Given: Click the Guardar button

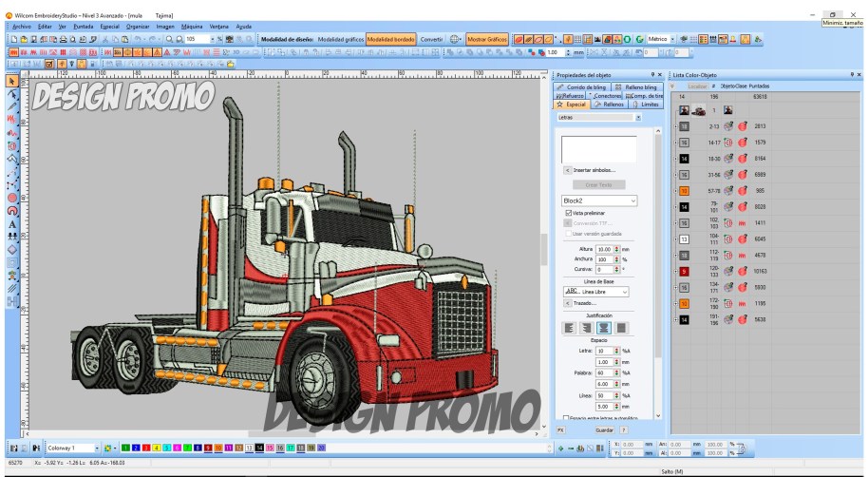Looking at the screenshot, I should click(x=604, y=429).
